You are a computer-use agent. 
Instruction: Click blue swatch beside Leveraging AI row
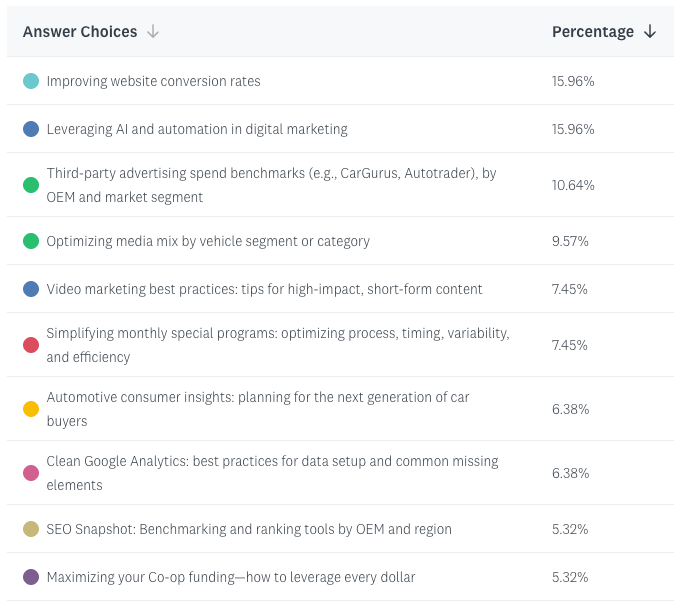[x=31, y=129]
